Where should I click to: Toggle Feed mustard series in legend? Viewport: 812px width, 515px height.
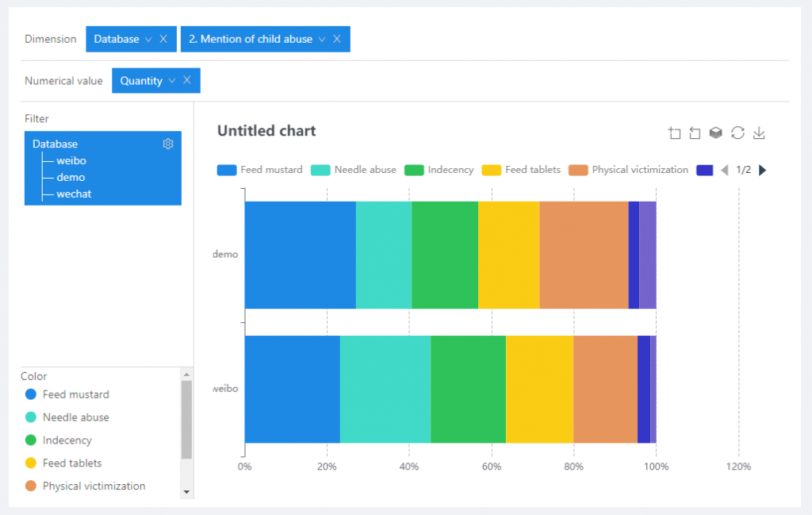click(x=259, y=170)
